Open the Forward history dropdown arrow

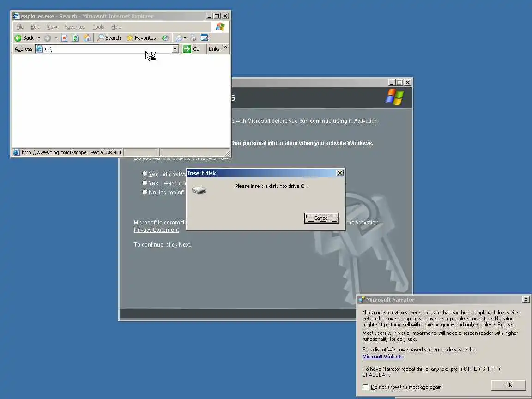point(56,38)
